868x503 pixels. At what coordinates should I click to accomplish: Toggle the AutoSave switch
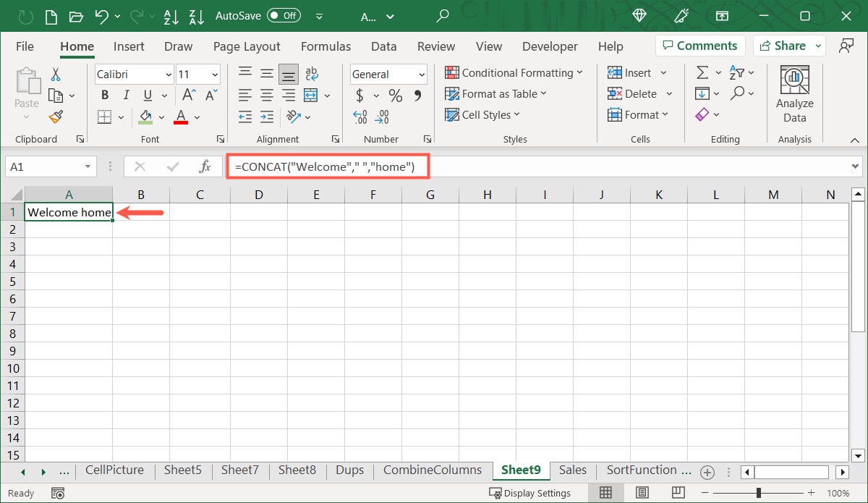tap(284, 15)
